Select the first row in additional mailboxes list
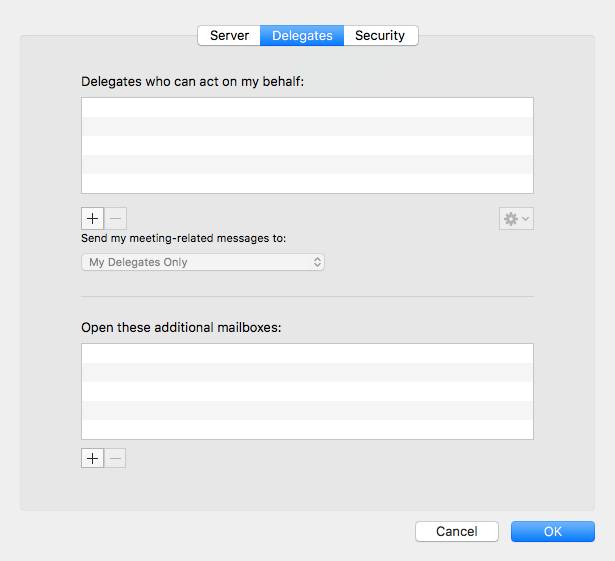This screenshot has width=615, height=561. 307,354
